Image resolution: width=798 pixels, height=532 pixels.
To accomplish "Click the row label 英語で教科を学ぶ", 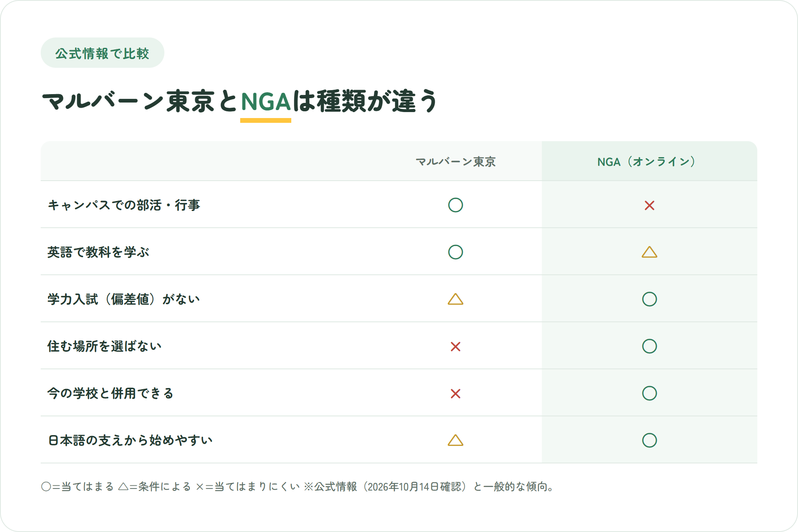I will 98,252.
